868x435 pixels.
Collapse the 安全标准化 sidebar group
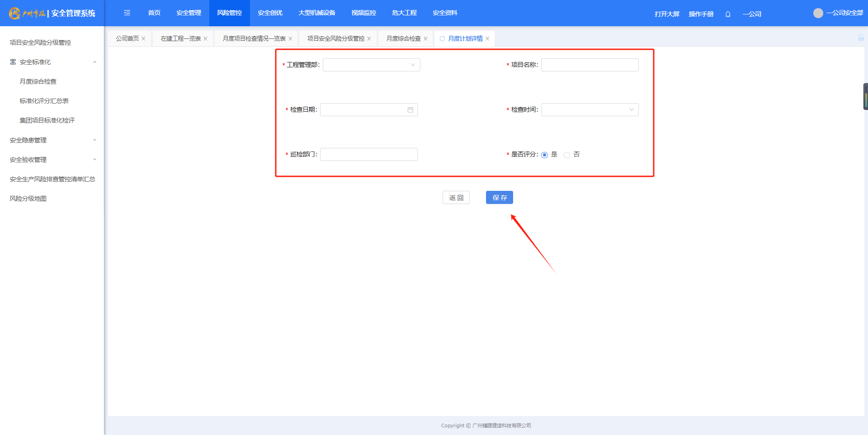[x=94, y=62]
